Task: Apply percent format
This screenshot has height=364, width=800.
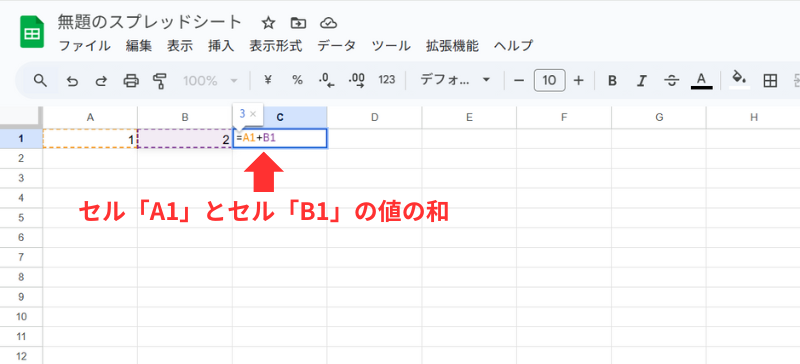Action: coord(297,80)
